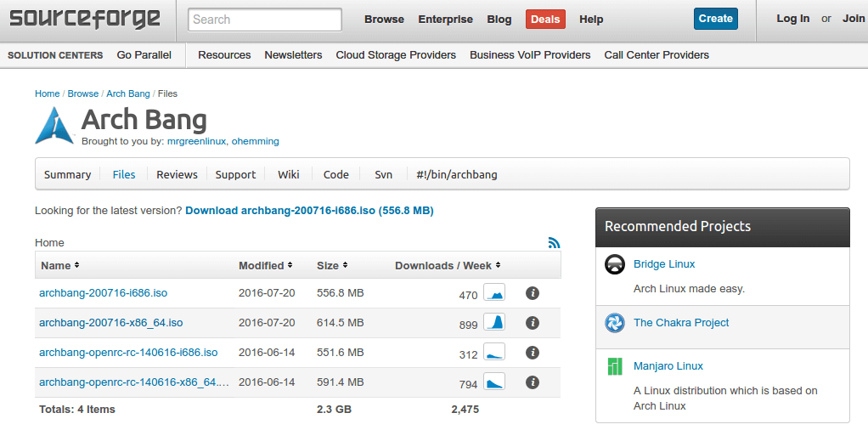Click the RSS feed icon

pyautogui.click(x=555, y=243)
